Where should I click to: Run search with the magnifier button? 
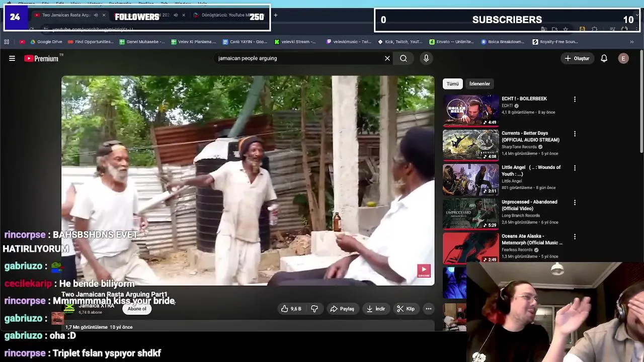point(404,58)
